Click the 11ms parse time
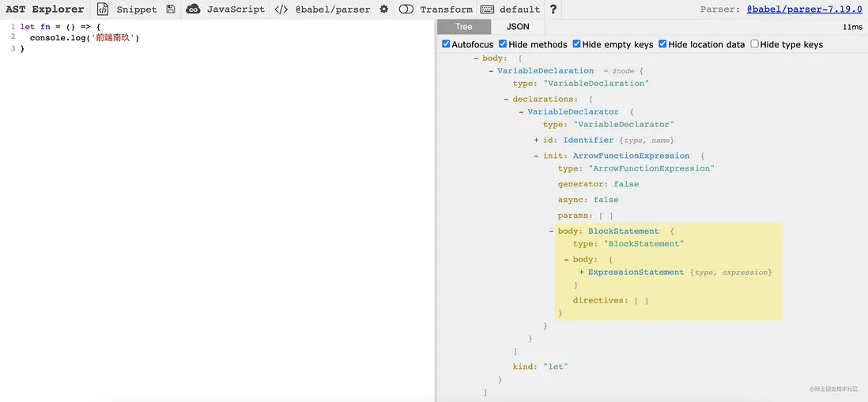868x402 pixels. pos(852,27)
